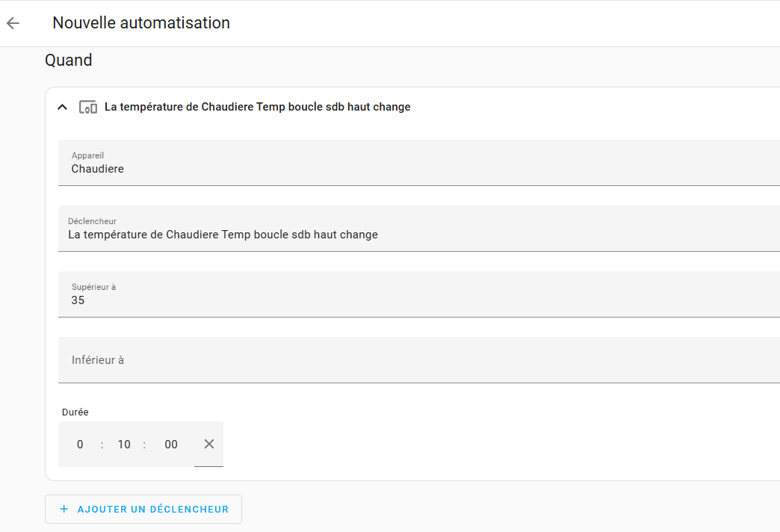Collapse the temperature trigger card chevron

coord(62,107)
